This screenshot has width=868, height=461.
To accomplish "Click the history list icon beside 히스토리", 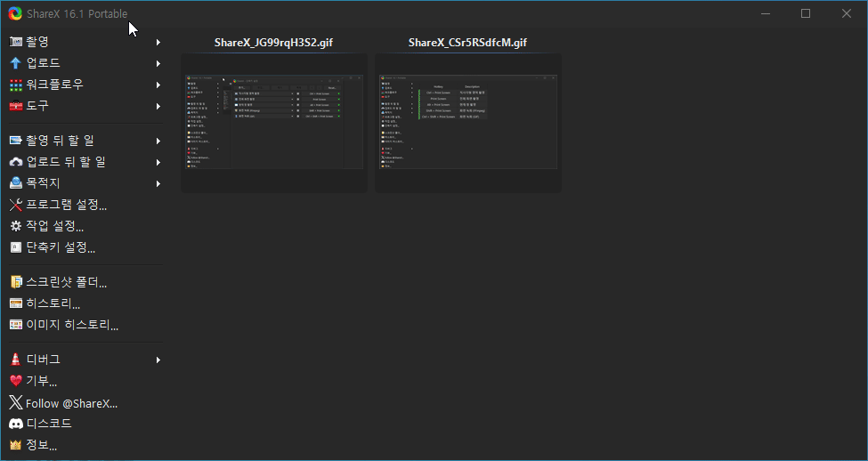I will [x=15, y=303].
